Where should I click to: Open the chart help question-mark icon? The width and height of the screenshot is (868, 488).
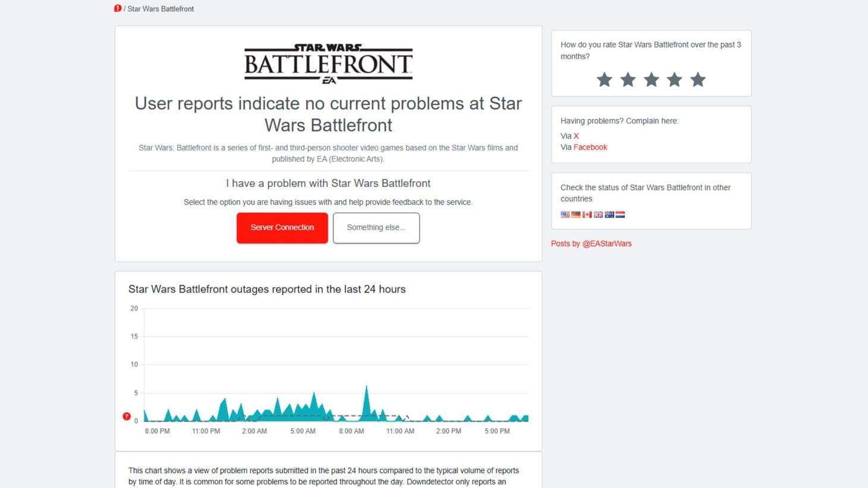coord(127,416)
